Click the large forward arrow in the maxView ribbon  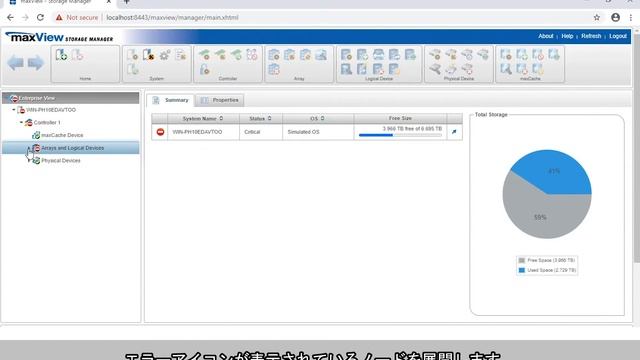click(36, 63)
